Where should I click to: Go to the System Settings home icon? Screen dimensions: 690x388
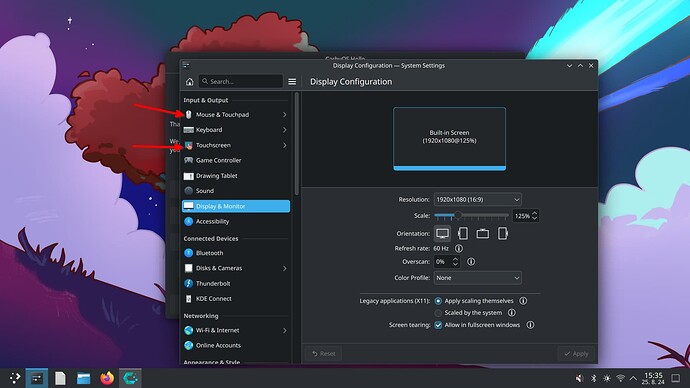click(189, 82)
